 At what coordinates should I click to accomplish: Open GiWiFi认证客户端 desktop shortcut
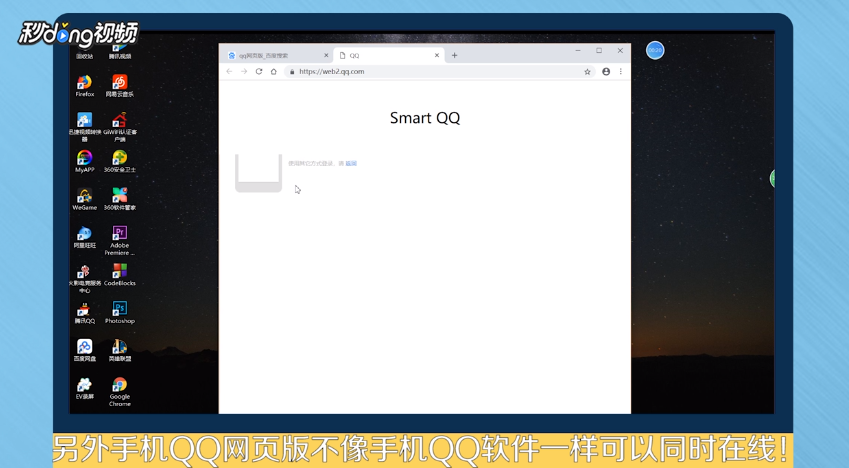[120, 127]
